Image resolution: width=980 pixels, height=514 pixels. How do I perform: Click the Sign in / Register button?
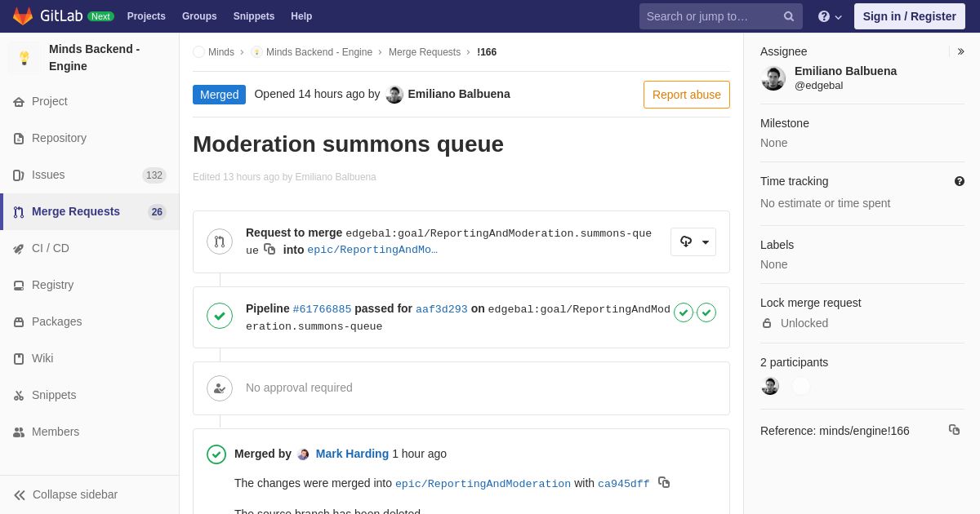pyautogui.click(x=910, y=16)
